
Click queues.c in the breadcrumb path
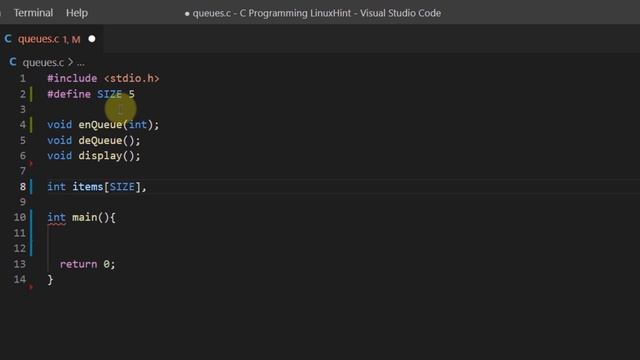[x=43, y=62]
